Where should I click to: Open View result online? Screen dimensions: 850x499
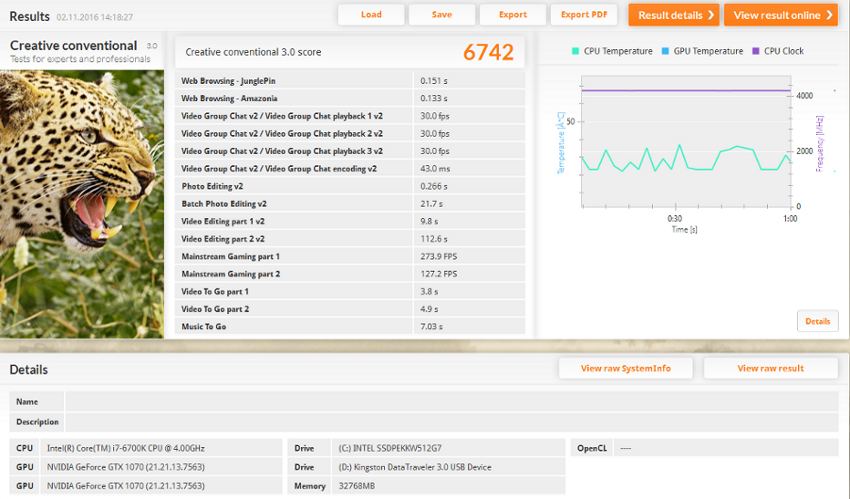click(x=781, y=15)
